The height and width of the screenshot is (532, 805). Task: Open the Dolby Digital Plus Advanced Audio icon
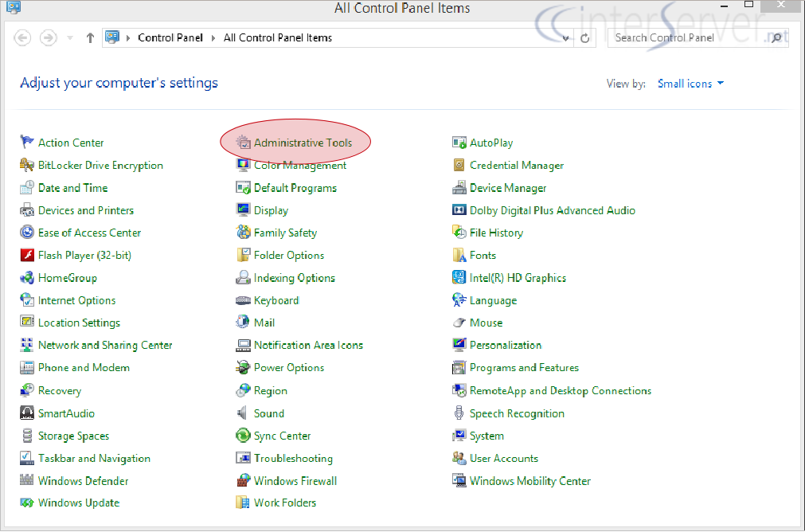pos(459,209)
